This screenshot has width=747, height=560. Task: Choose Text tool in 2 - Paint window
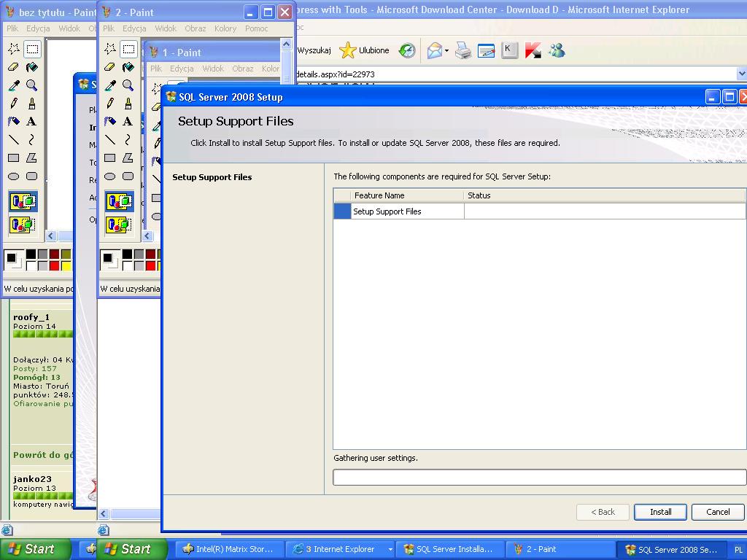click(x=128, y=122)
